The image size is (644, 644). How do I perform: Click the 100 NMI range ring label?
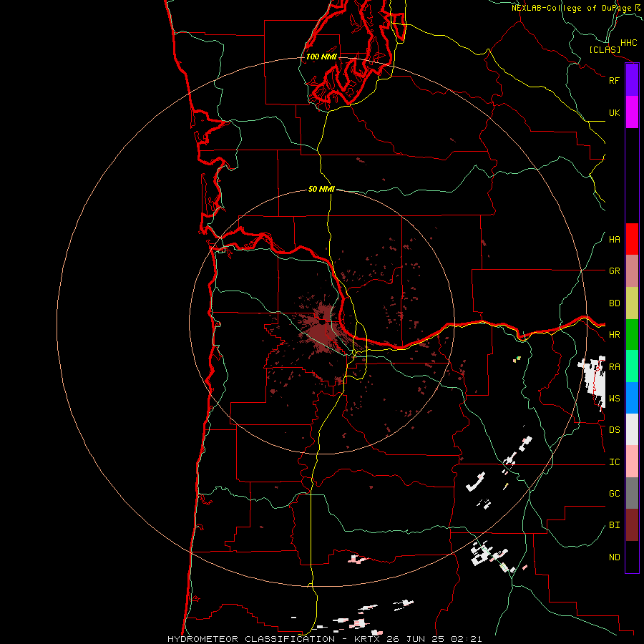tap(321, 57)
